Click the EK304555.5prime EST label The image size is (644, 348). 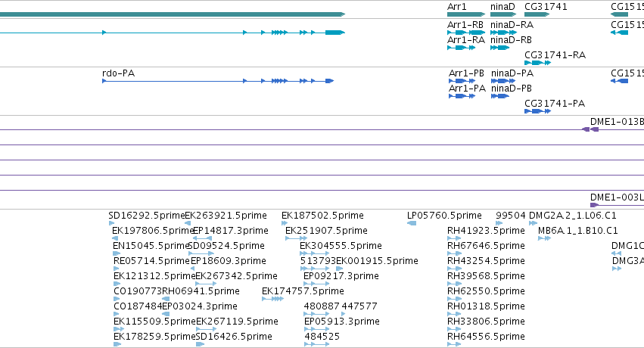point(341,246)
